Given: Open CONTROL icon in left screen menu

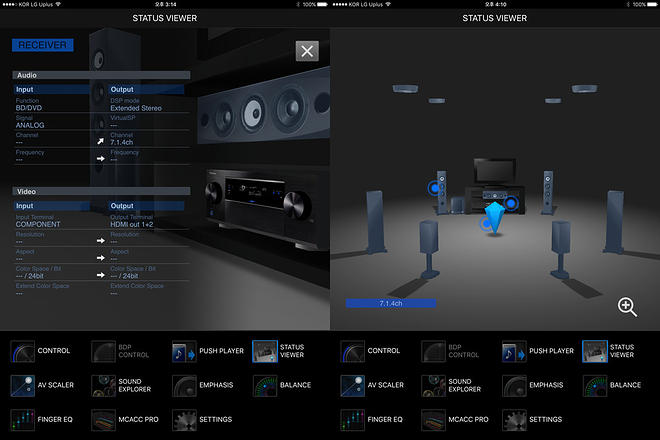Looking at the screenshot, I should click(x=23, y=351).
